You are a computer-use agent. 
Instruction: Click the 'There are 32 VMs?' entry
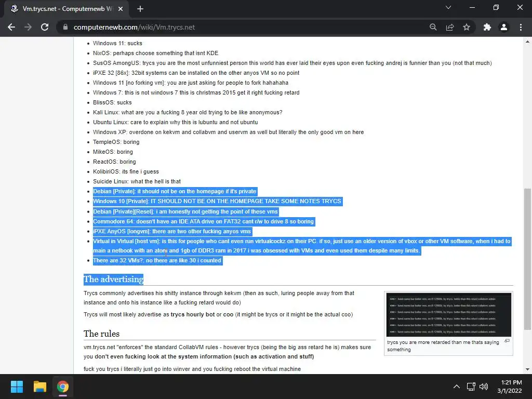[x=157, y=261]
